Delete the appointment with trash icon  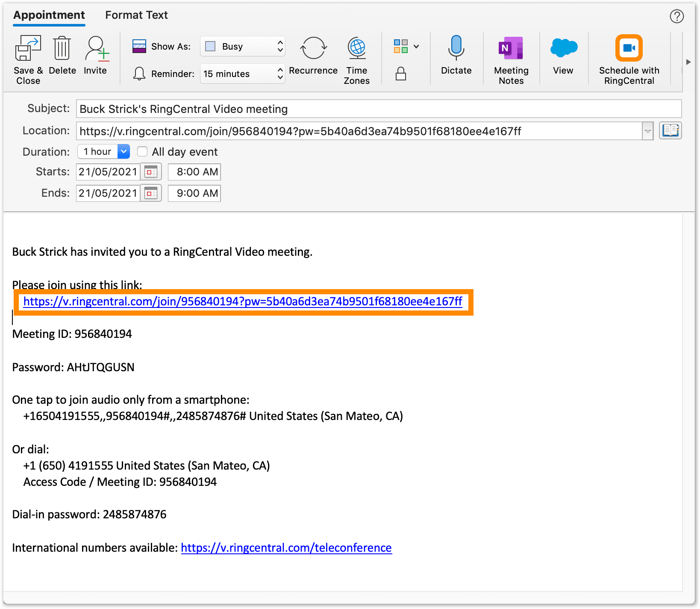point(62,48)
